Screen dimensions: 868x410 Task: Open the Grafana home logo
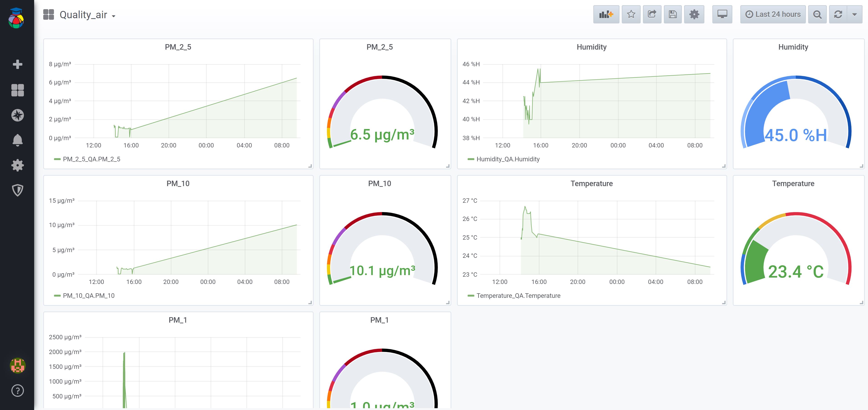(x=16, y=18)
